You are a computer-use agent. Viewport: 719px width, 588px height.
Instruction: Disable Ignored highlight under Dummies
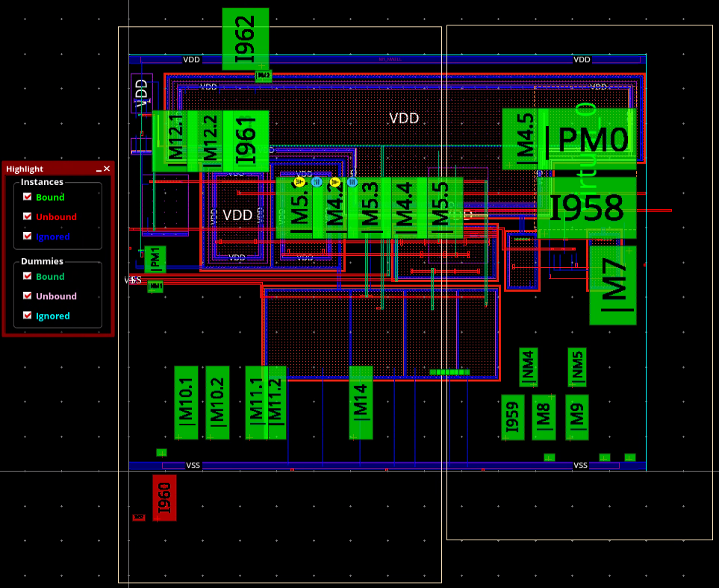click(x=28, y=316)
